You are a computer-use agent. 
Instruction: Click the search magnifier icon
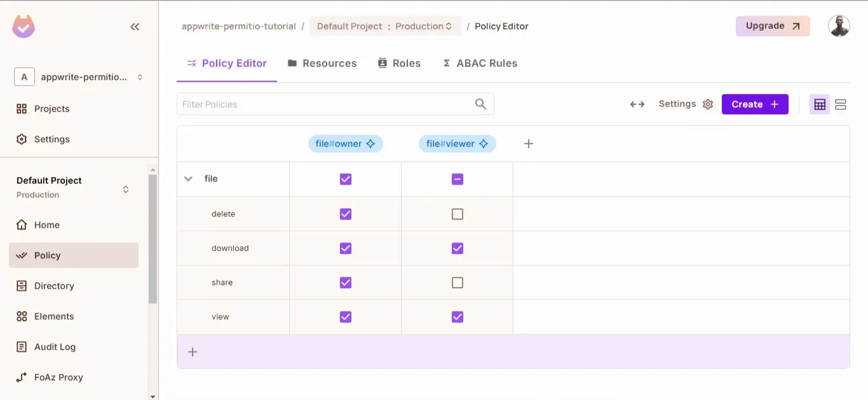pyautogui.click(x=480, y=104)
